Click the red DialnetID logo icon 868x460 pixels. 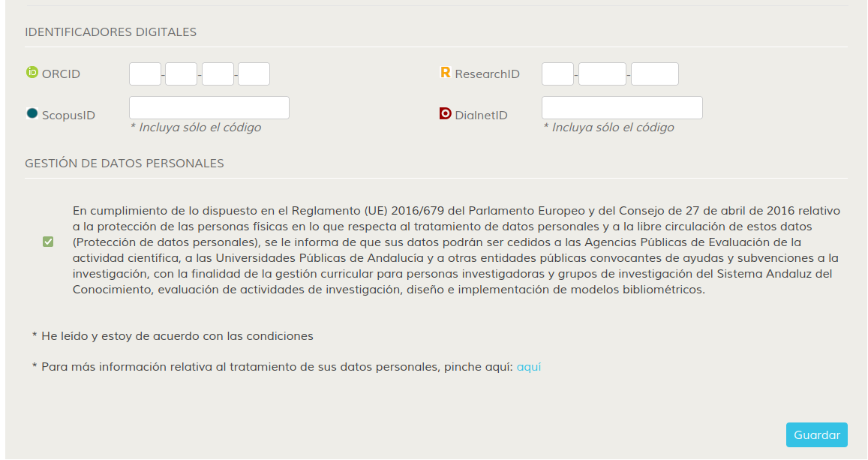[445, 113]
